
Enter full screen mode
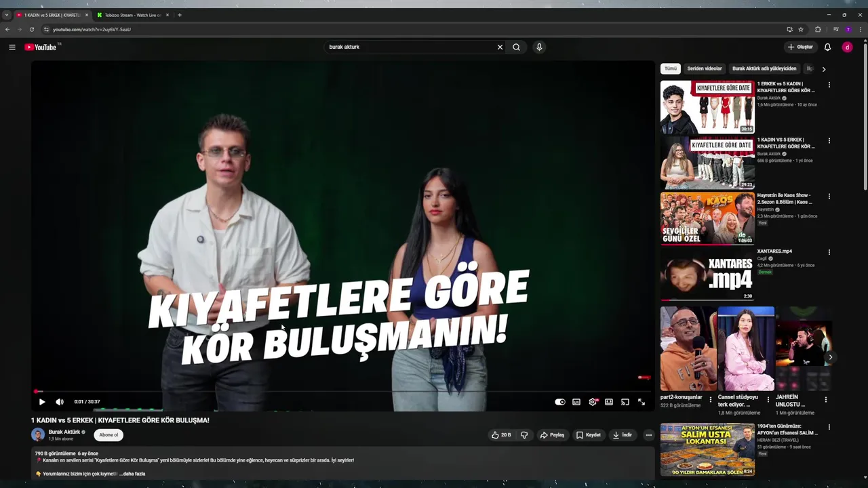642,402
